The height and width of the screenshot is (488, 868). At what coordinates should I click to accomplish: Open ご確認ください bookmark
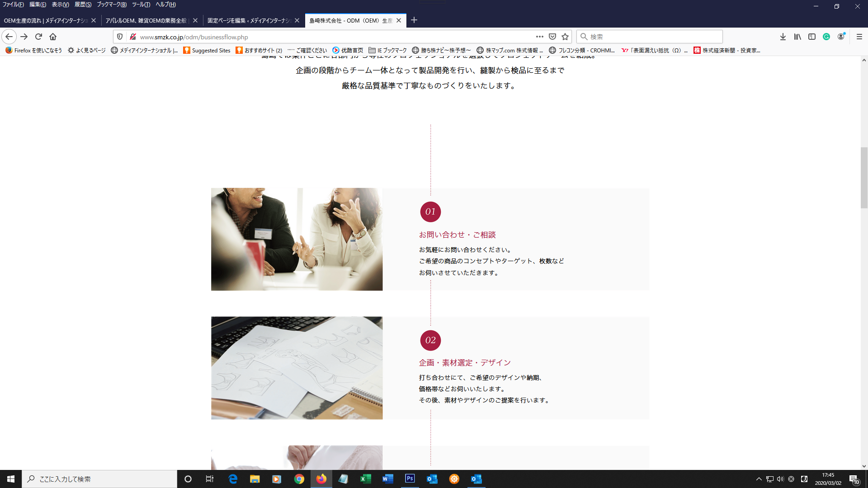click(x=307, y=50)
